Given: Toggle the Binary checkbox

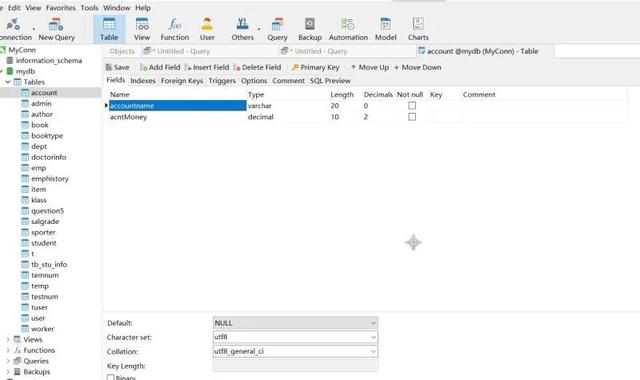Looking at the screenshot, I should [x=110, y=378].
